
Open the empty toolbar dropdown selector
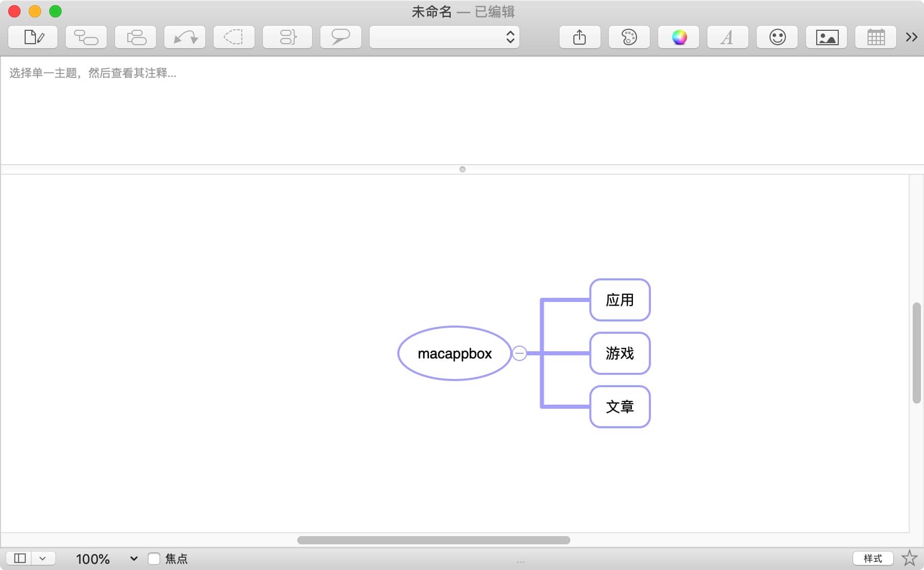coord(445,37)
